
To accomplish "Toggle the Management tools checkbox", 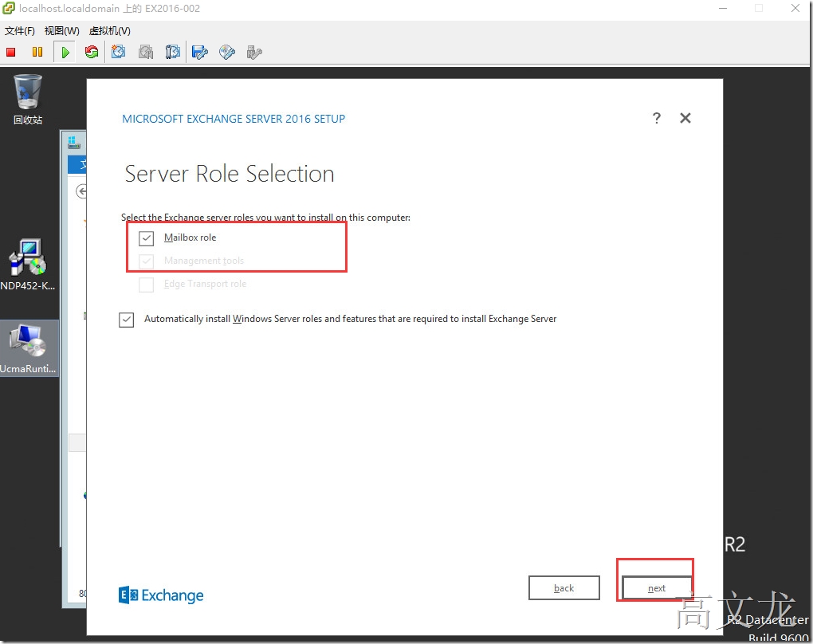I will [146, 261].
